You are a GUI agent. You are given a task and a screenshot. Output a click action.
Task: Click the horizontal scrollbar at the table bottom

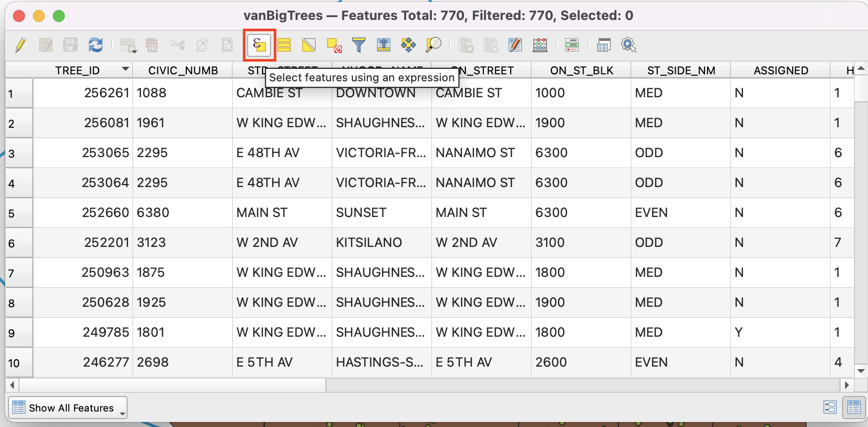pos(172,385)
